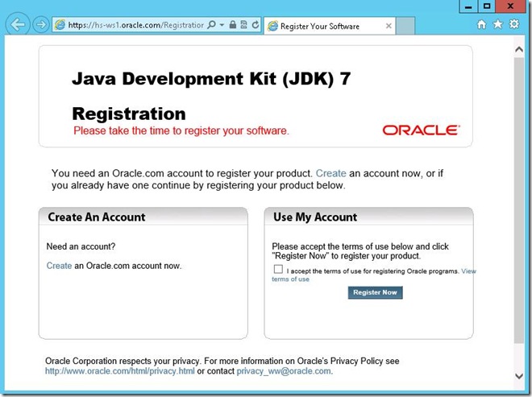Click the 'Registration' heading

tap(129, 114)
